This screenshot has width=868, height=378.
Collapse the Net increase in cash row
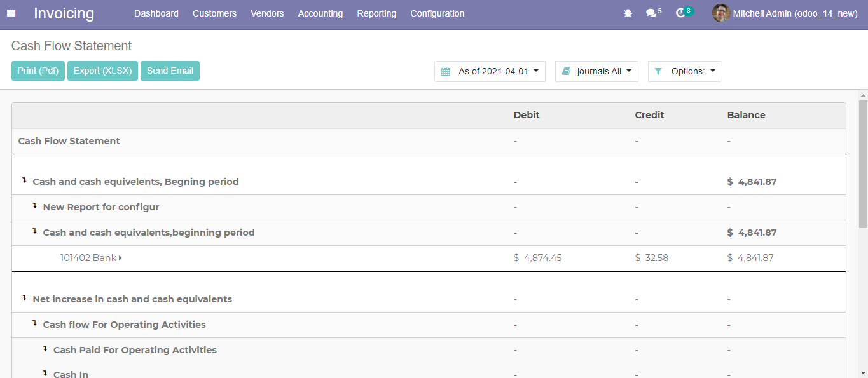[25, 298]
